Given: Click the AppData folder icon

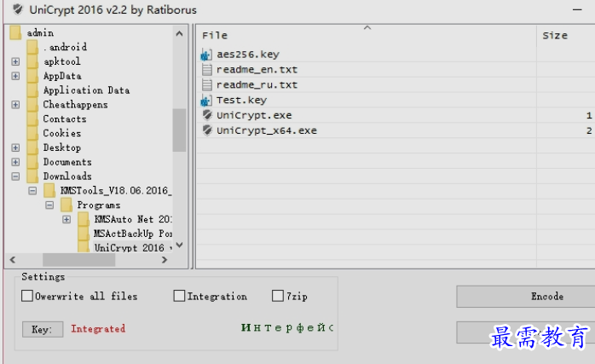Looking at the screenshot, I should (x=32, y=76).
